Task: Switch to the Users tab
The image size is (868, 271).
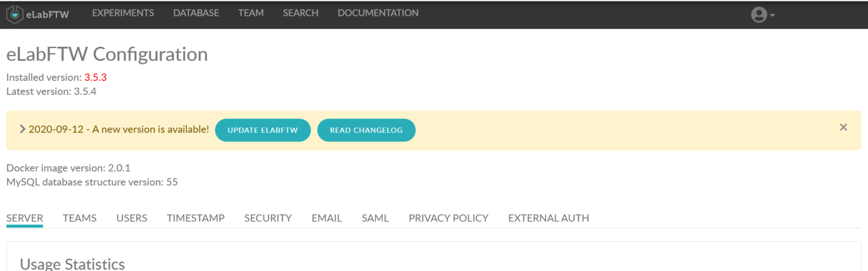Action: [132, 218]
